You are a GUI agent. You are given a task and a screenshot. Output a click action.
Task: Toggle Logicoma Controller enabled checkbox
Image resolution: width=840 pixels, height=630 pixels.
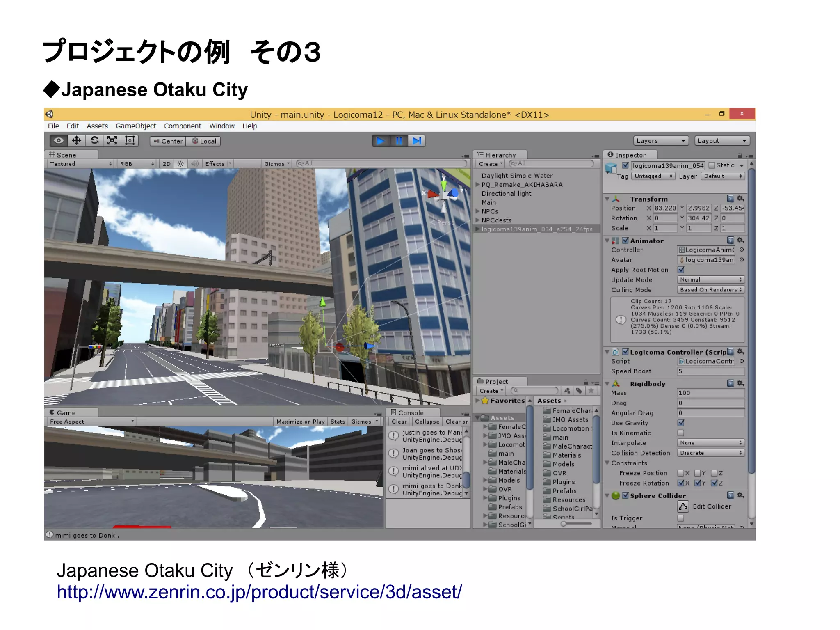pyautogui.click(x=625, y=352)
